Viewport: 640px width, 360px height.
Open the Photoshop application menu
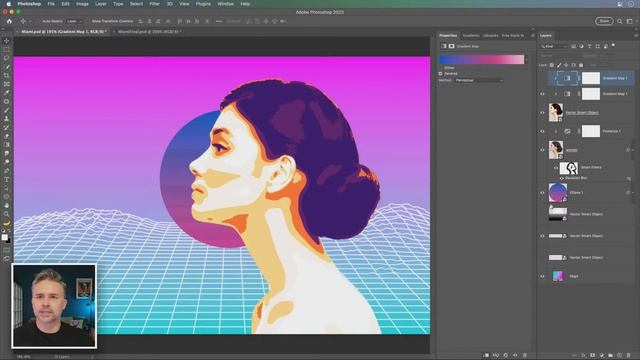(29, 4)
